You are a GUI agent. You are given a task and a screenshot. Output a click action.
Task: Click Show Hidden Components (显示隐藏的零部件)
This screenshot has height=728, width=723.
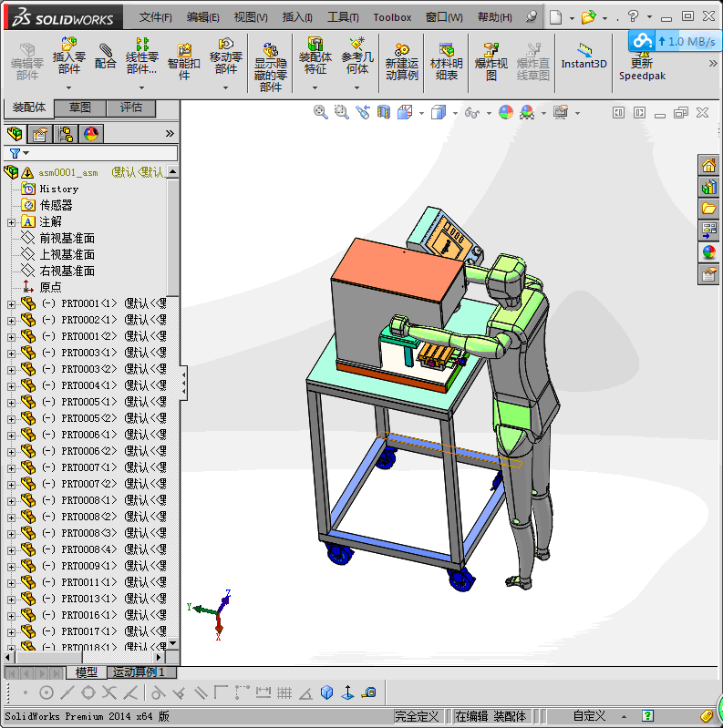(x=271, y=67)
